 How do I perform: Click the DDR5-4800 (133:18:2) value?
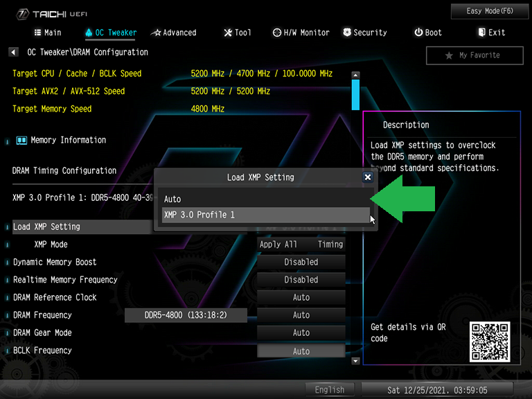coord(186,315)
